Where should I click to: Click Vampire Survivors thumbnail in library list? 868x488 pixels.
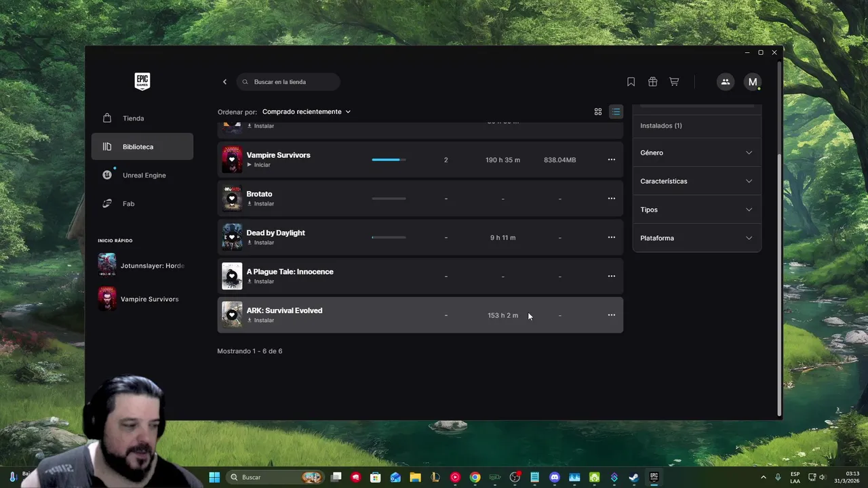232,160
